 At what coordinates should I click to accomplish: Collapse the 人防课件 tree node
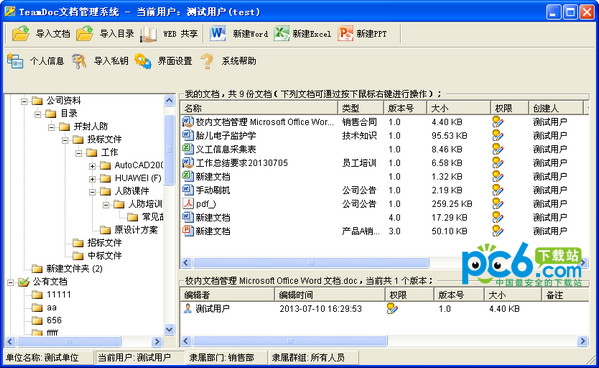click(92, 191)
